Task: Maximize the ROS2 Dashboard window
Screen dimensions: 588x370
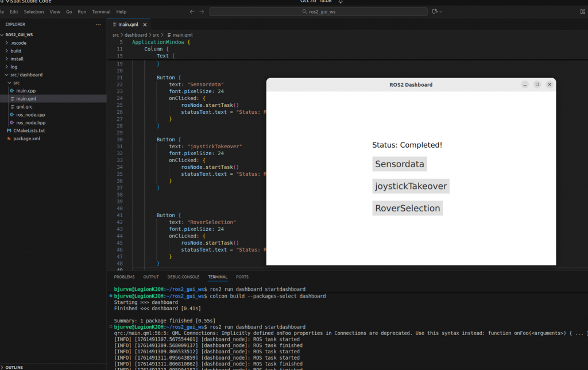Action: coord(537,84)
